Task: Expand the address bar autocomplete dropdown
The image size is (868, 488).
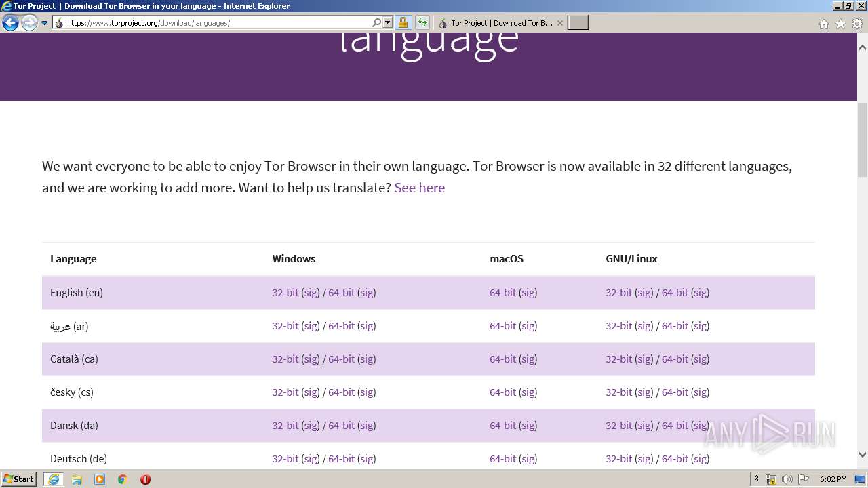Action: [x=388, y=23]
